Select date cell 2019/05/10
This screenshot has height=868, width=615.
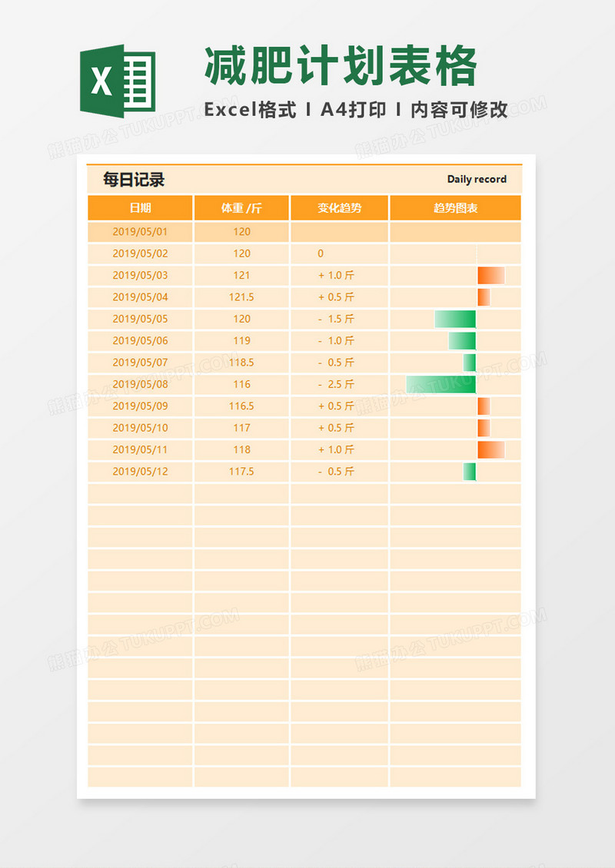(x=140, y=428)
